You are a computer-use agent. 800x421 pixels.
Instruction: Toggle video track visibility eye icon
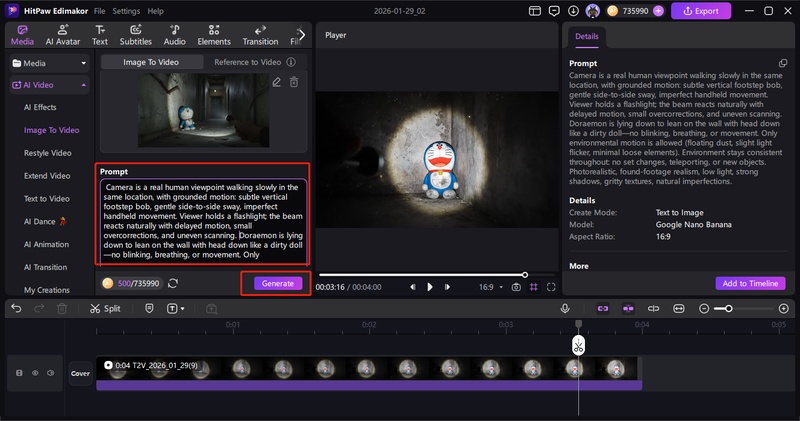(35, 373)
